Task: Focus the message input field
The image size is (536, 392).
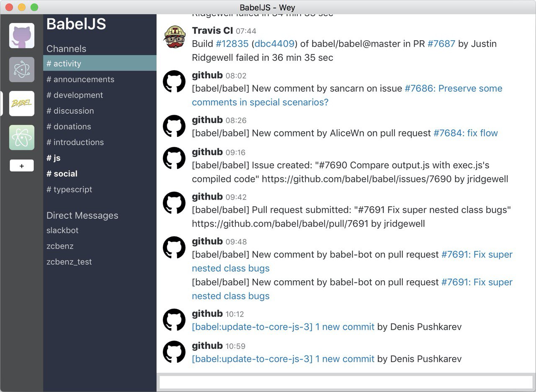Action: (346, 382)
